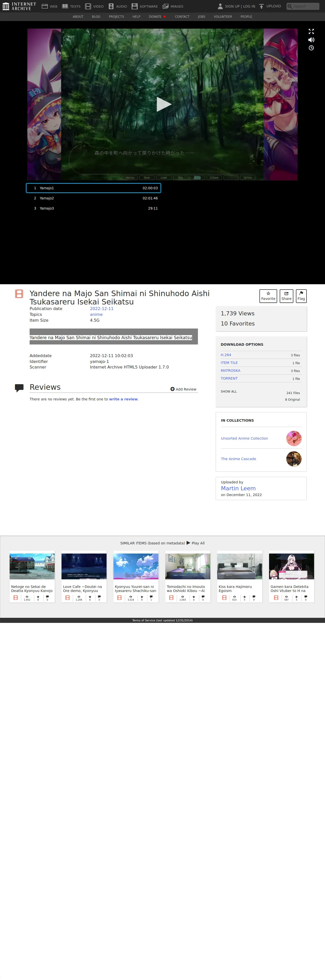Open Netoge no Sekai similar item thumbnail

coord(32,566)
